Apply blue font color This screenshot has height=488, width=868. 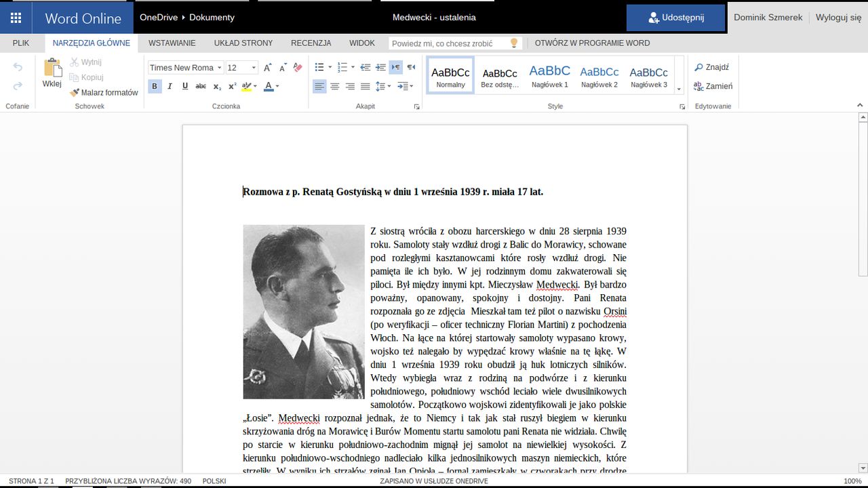click(x=269, y=86)
